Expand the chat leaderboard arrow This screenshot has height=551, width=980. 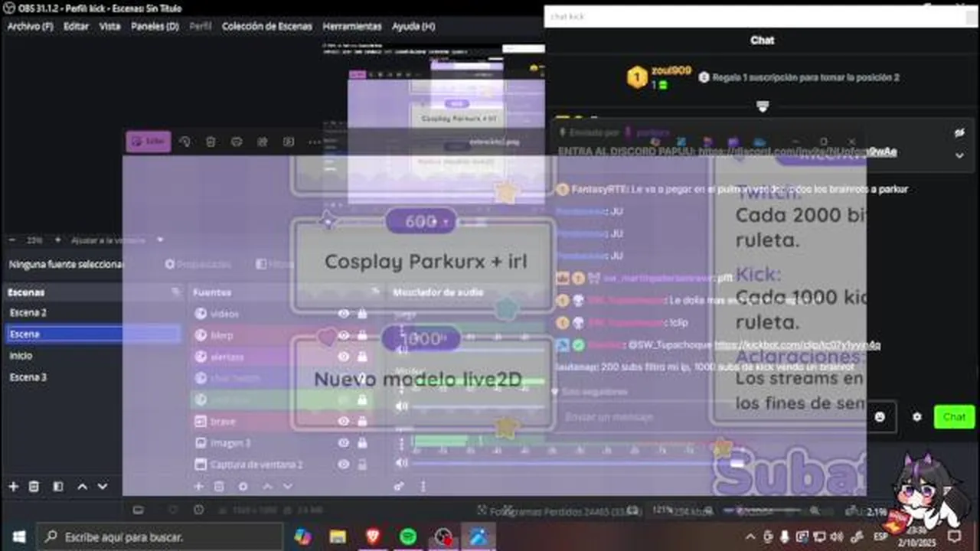coord(763,106)
